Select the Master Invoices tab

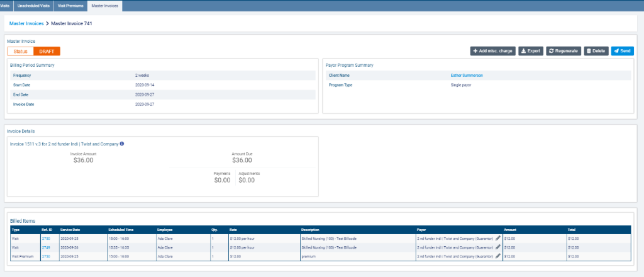(105, 6)
